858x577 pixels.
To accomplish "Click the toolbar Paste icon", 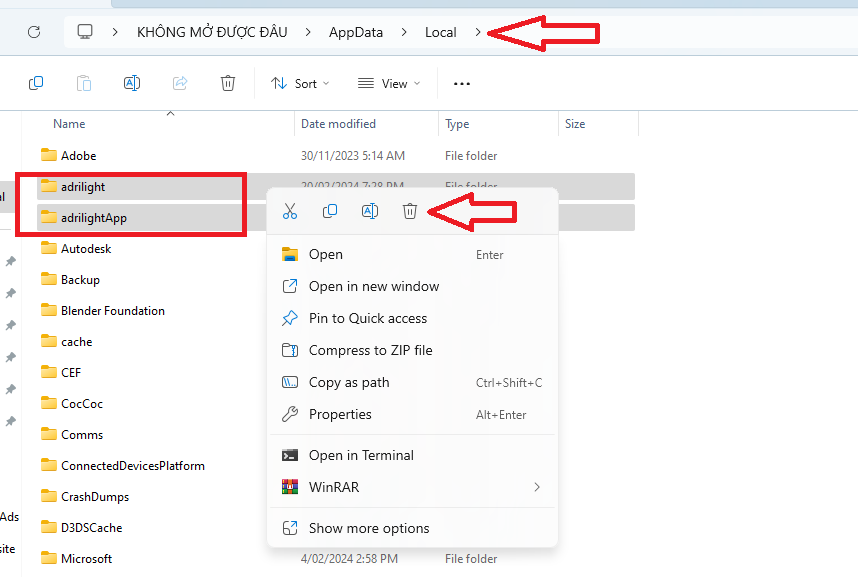I will pos(84,83).
